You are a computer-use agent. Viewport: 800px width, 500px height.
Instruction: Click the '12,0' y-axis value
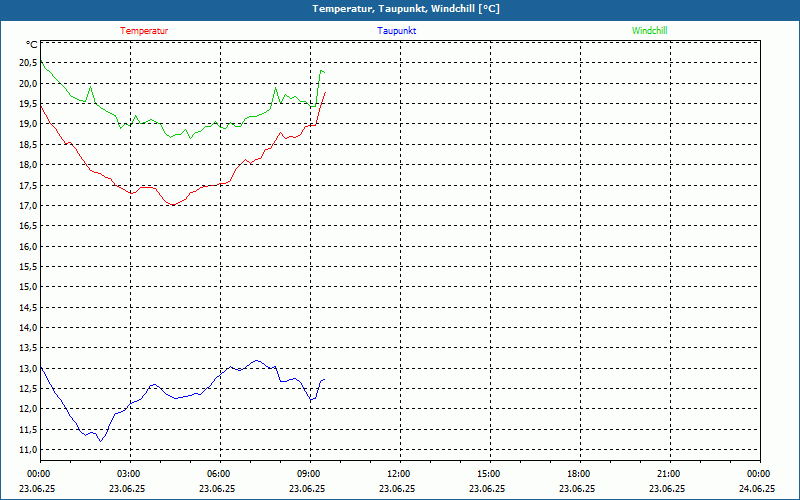coord(29,409)
